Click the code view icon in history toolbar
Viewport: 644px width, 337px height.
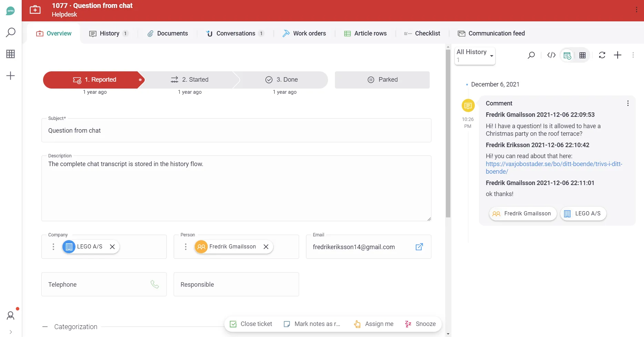coord(551,55)
